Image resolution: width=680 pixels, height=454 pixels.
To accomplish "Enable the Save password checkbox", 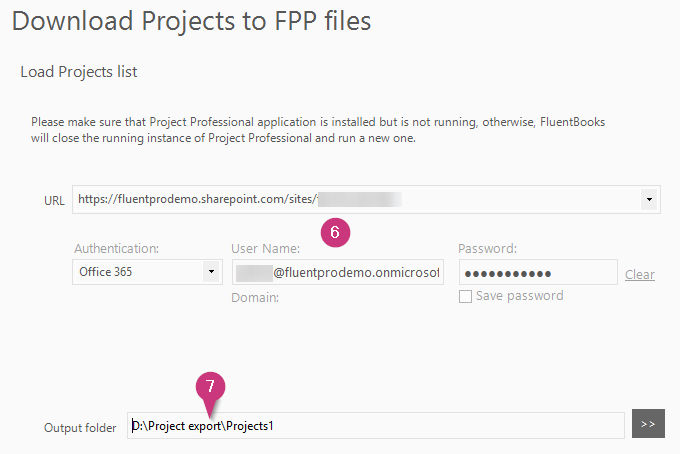I will pos(465,297).
